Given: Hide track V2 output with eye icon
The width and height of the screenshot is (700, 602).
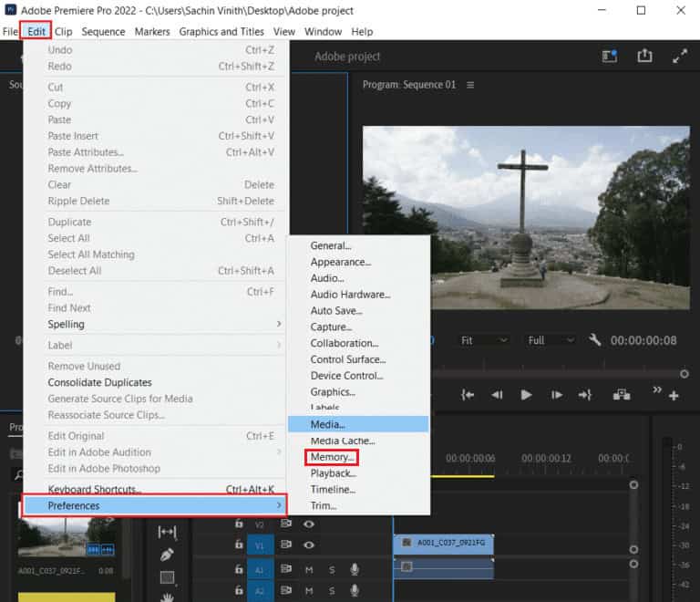Looking at the screenshot, I should [308, 524].
